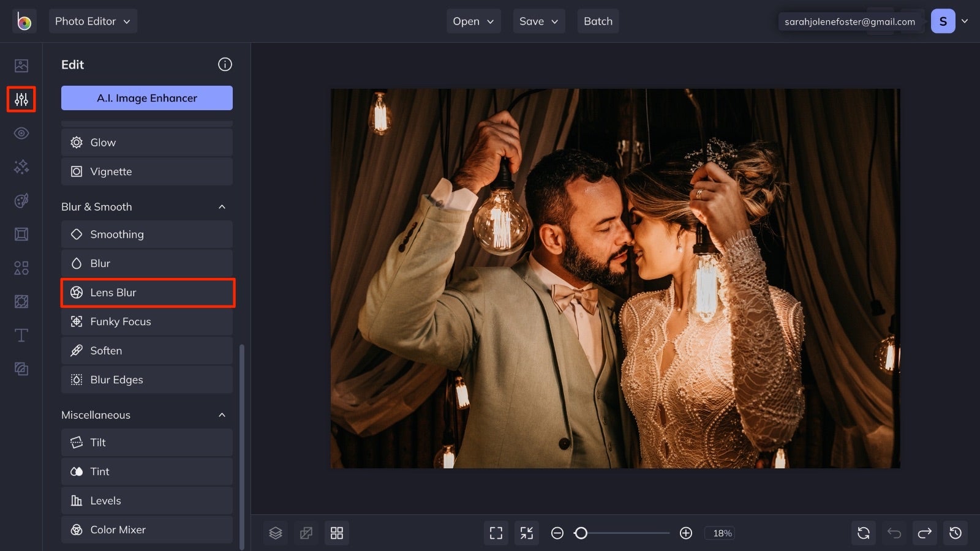Viewport: 980px width, 551px height.
Task: Open the Open dropdown menu
Action: [x=473, y=21]
